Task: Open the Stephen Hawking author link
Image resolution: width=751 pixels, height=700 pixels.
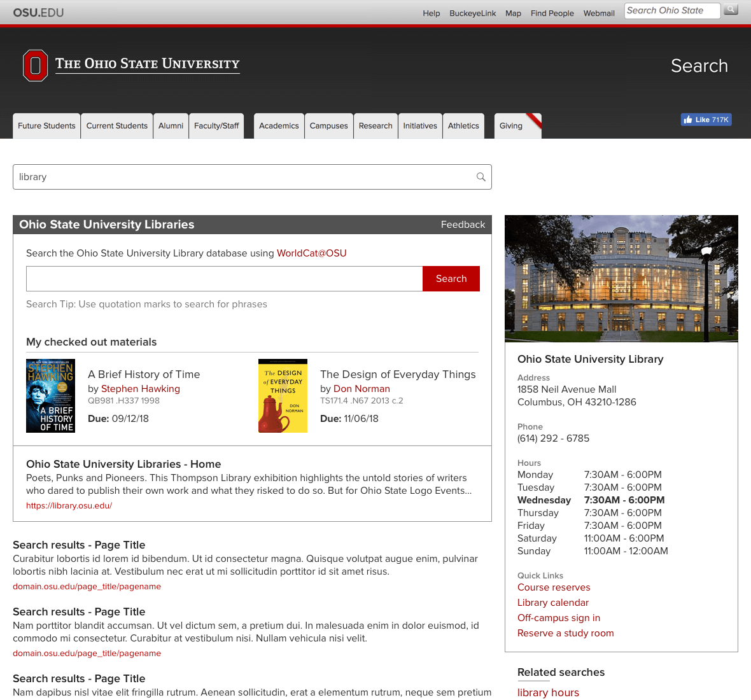Action: pos(140,389)
